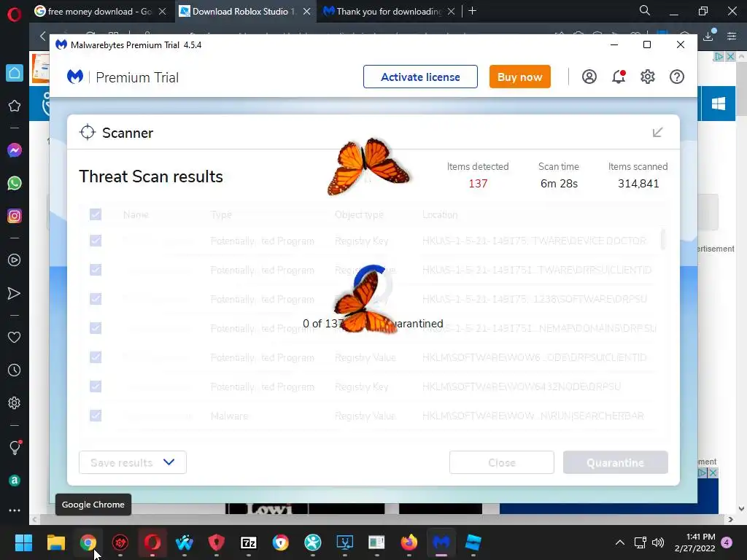Open taskbar clock showing 1:41 PM
This screenshot has width=747, height=560.
pos(694,542)
